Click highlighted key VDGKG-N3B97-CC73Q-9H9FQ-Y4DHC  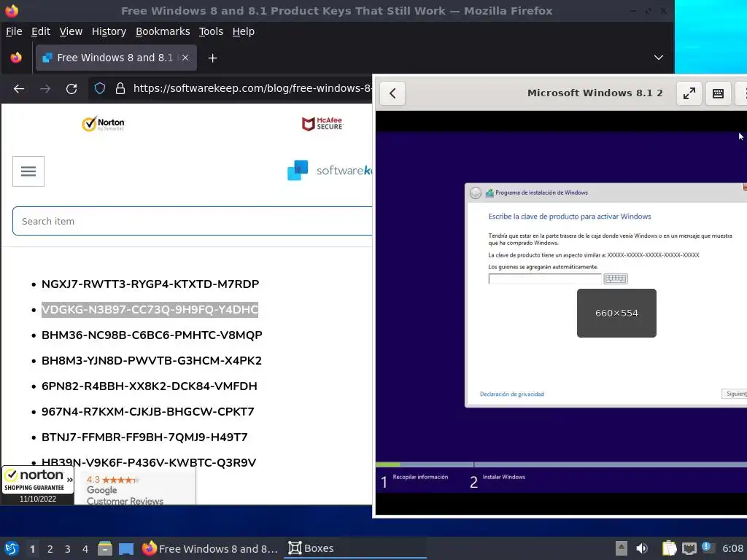(x=150, y=309)
